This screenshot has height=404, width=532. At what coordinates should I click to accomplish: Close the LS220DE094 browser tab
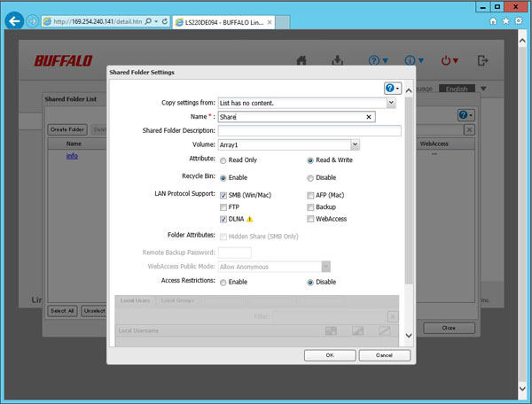point(270,22)
